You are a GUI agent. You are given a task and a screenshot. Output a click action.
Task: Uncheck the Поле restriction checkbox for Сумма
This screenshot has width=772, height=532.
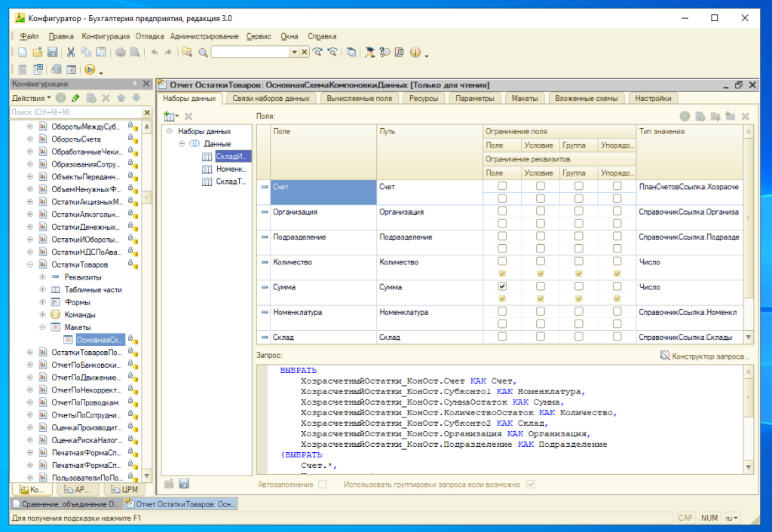[502, 287]
